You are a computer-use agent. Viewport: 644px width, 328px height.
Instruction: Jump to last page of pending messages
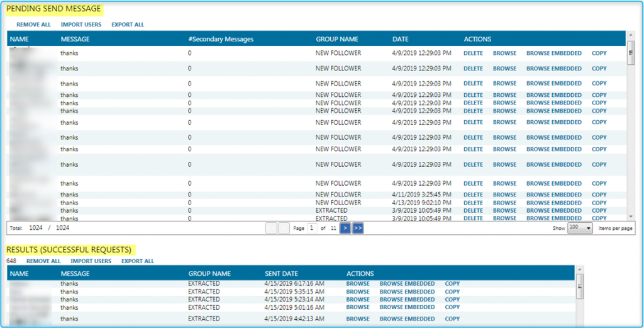point(358,229)
